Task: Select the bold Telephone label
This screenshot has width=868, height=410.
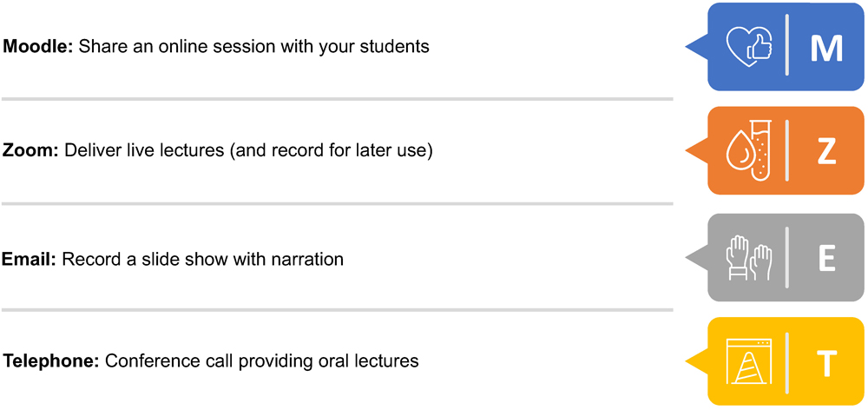Action: tap(51, 361)
